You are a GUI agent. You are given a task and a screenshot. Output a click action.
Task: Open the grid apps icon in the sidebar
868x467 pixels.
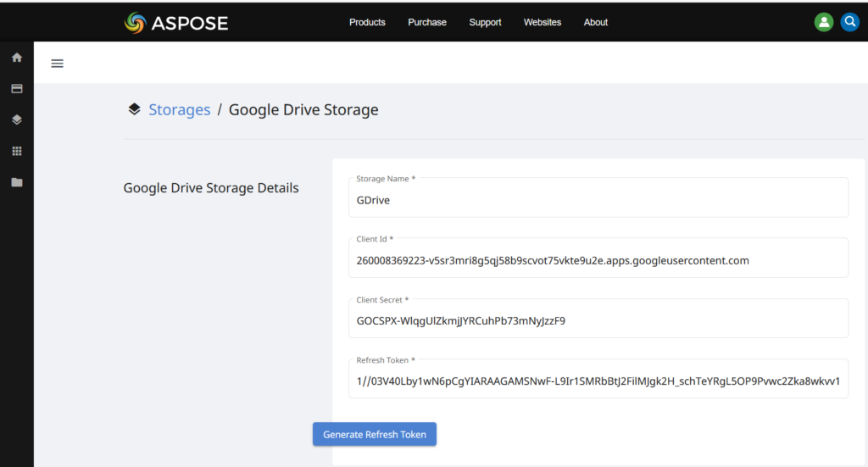click(x=16, y=151)
